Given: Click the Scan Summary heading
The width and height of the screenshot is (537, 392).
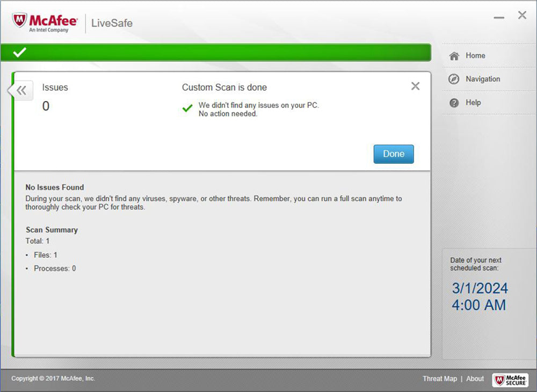Looking at the screenshot, I should (52, 230).
